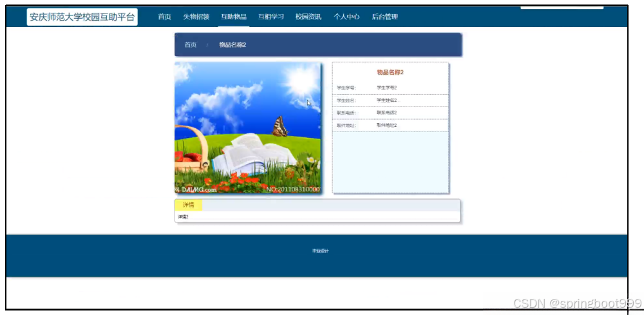The image size is (644, 315).
Task: Go to the 互相学习 menu item
Action: coord(271,17)
